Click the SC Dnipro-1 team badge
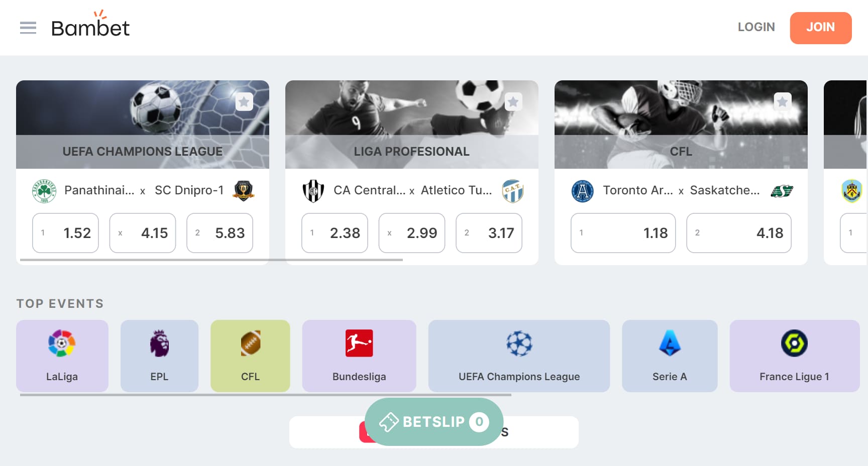868x466 pixels. pos(244,191)
